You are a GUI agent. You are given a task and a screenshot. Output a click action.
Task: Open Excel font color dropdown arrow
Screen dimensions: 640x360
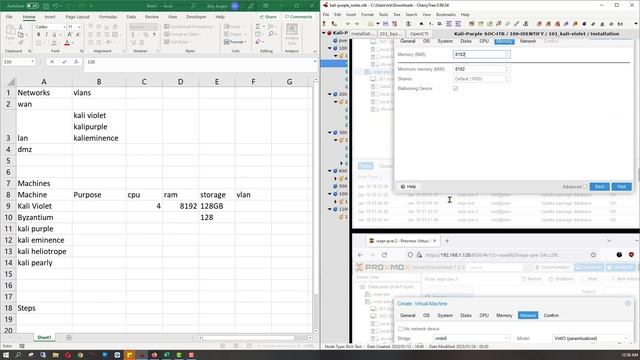point(73,42)
